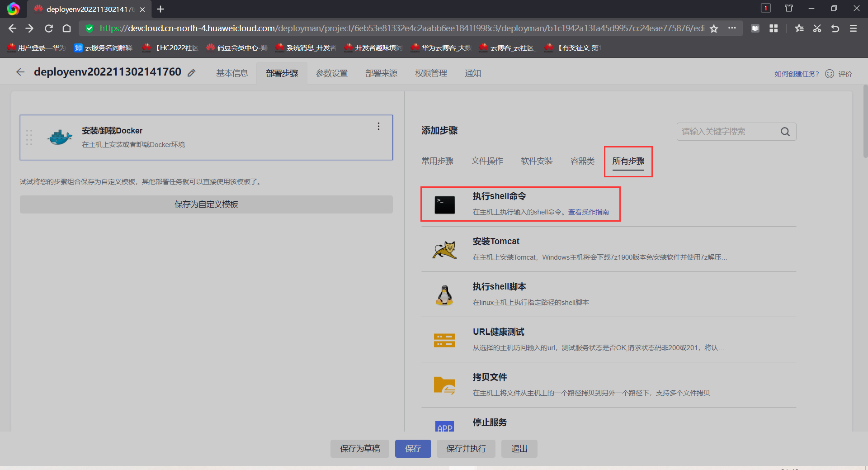Select the 常用步骤 category tab
868x470 pixels.
pos(438,161)
